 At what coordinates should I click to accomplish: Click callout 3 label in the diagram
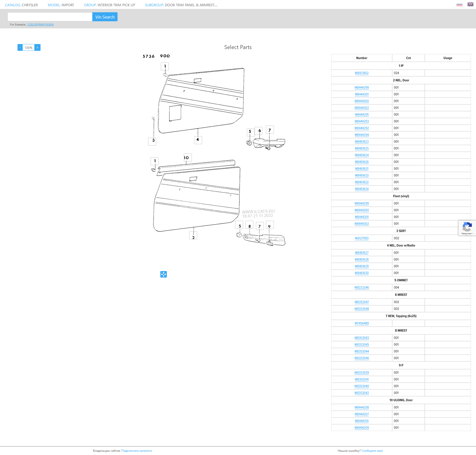(x=152, y=141)
